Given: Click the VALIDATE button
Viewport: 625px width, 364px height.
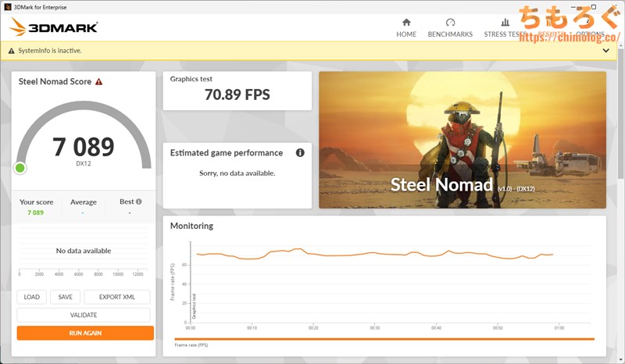Looking at the screenshot, I should (x=84, y=315).
